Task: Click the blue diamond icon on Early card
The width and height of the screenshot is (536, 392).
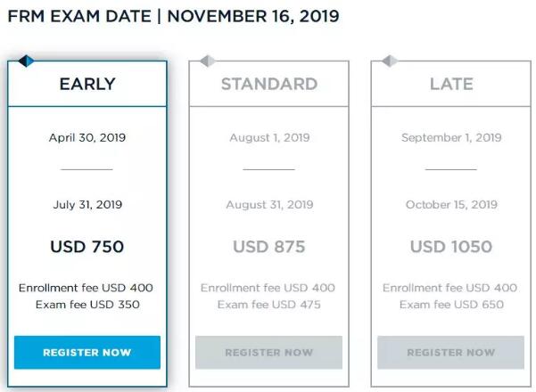Action: pos(26,61)
